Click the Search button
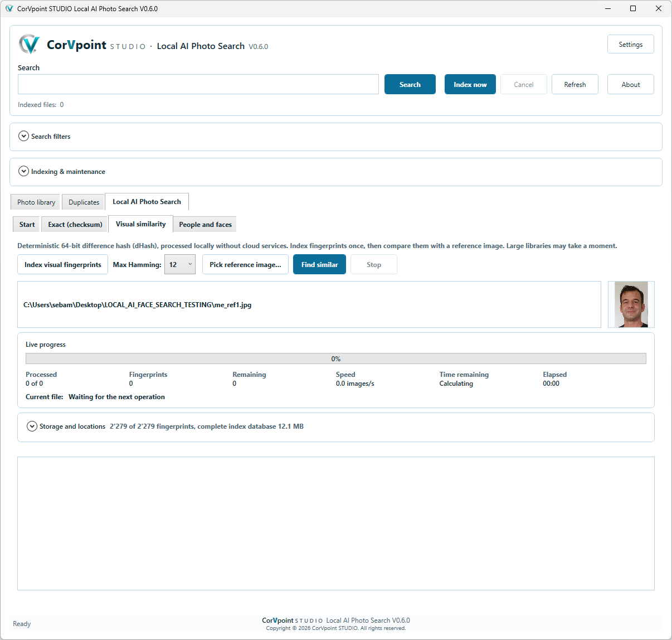The width and height of the screenshot is (672, 640). pos(410,85)
